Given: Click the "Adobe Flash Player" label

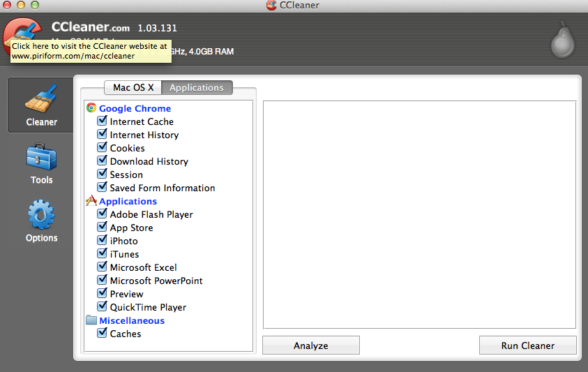Looking at the screenshot, I should click(151, 215).
